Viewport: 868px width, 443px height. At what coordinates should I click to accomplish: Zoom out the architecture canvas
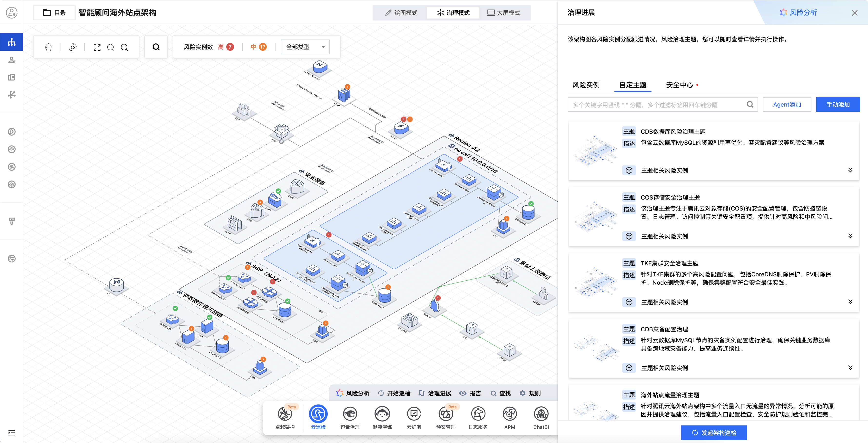[111, 47]
